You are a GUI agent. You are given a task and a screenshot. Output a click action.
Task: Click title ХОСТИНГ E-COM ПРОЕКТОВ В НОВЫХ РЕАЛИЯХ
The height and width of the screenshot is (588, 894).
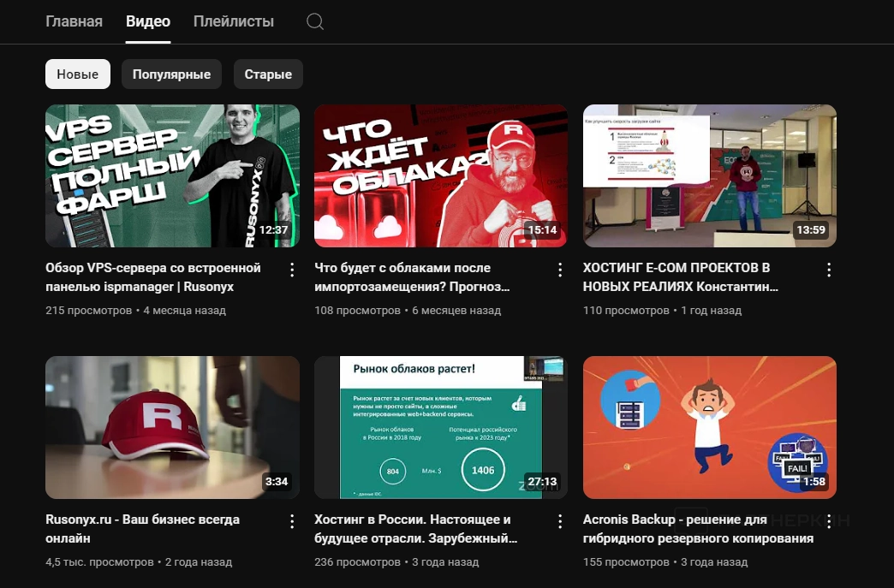680,277
